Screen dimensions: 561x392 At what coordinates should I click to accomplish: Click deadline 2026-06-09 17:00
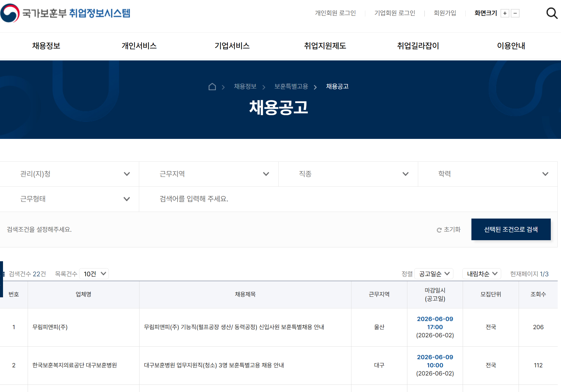(435, 323)
